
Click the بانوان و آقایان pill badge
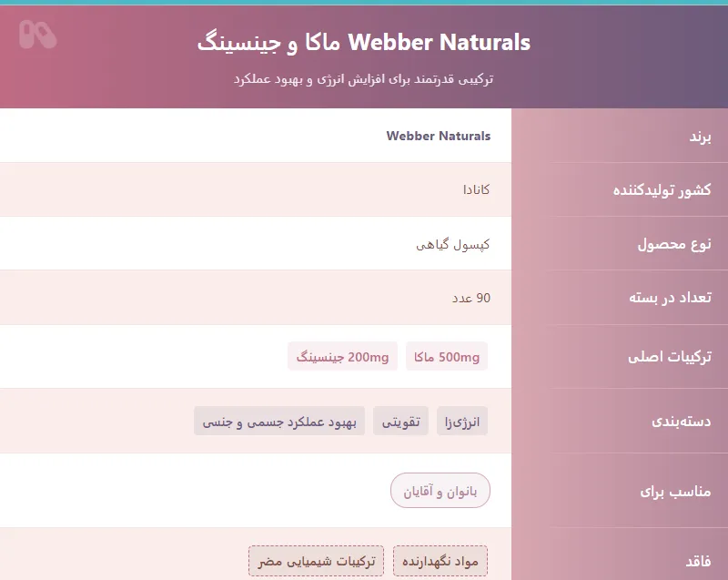tap(440, 491)
